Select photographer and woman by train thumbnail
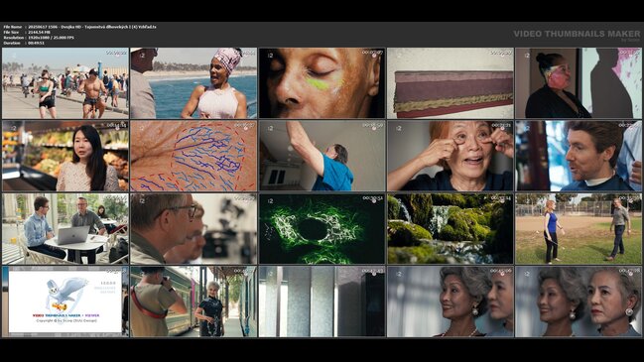 193,302
